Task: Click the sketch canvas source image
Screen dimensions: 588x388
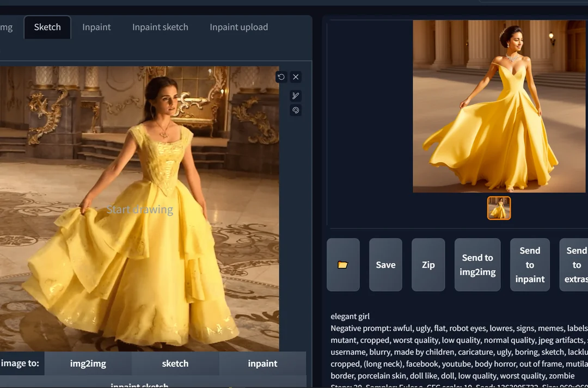Action: click(x=139, y=209)
